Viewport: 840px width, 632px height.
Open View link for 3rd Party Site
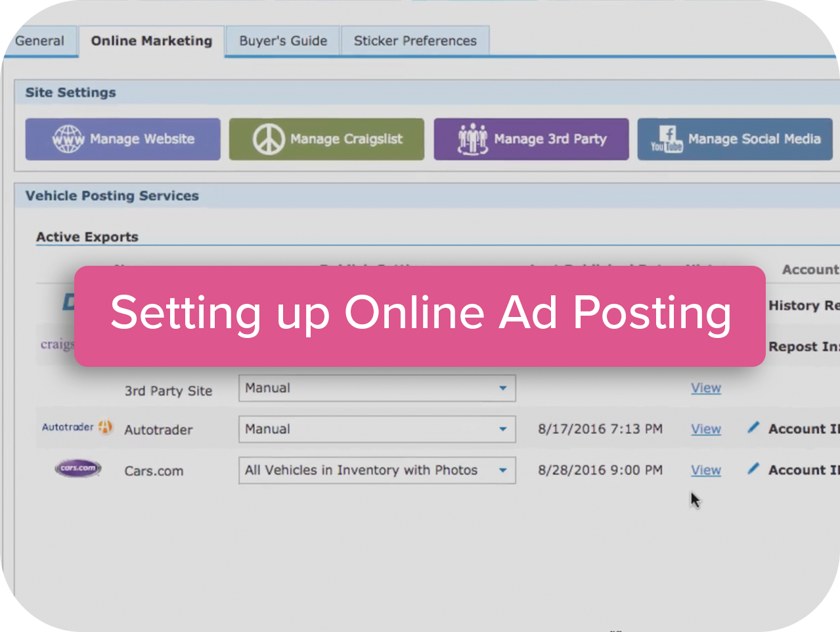[705, 389]
